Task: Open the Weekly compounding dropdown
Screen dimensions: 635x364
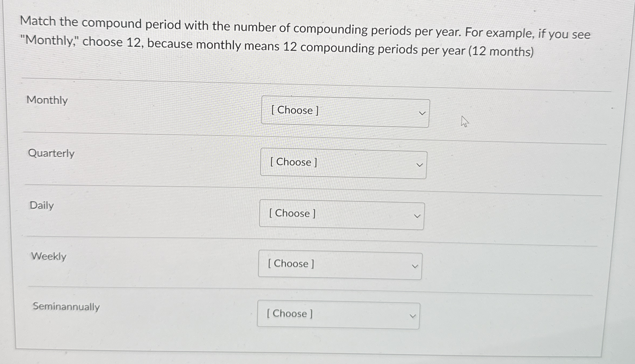Action: [340, 266]
